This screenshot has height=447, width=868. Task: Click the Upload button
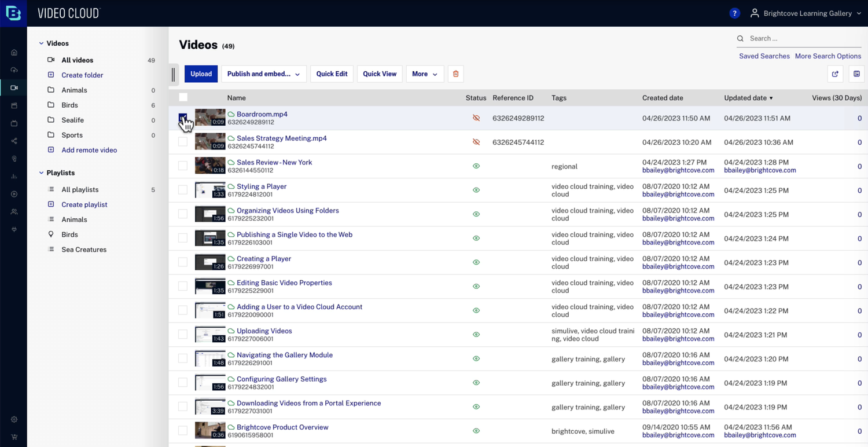click(201, 74)
